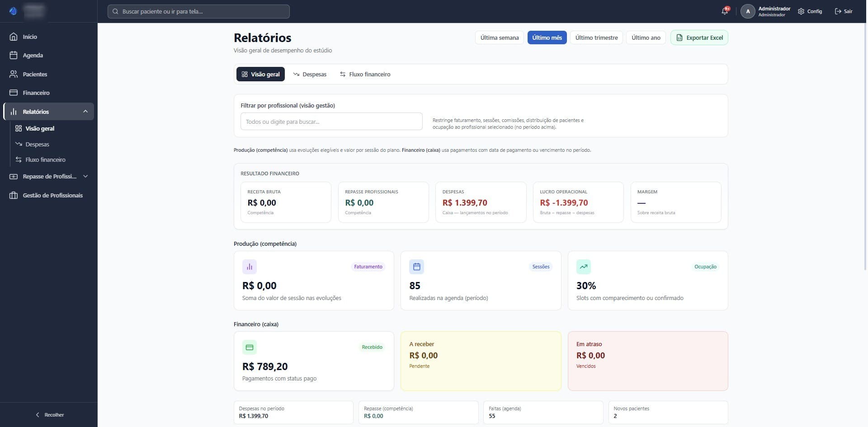Viewport: 868px width, 427px height.
Task: Collapse the Relatórios sidebar section chevron
Action: point(85,112)
